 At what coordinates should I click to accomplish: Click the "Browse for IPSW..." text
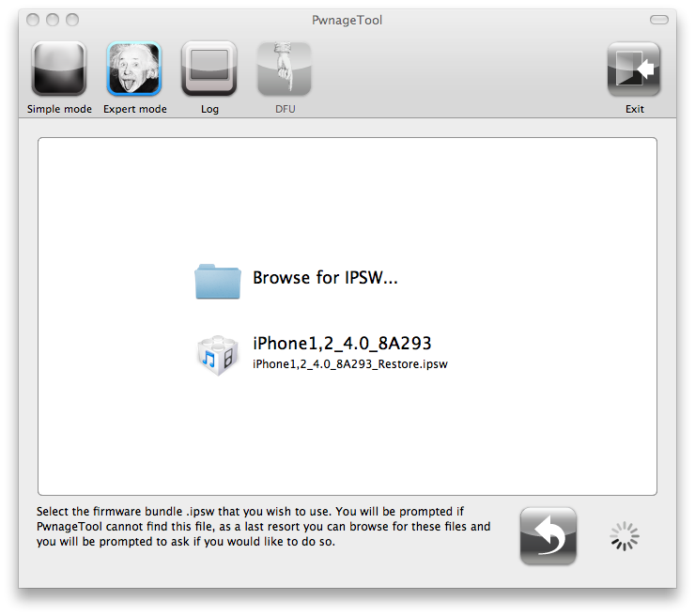point(325,279)
